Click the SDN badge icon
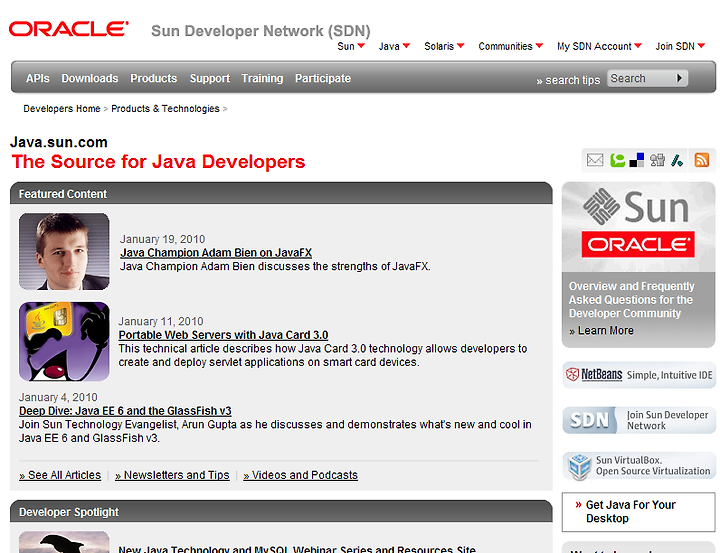 [x=590, y=420]
